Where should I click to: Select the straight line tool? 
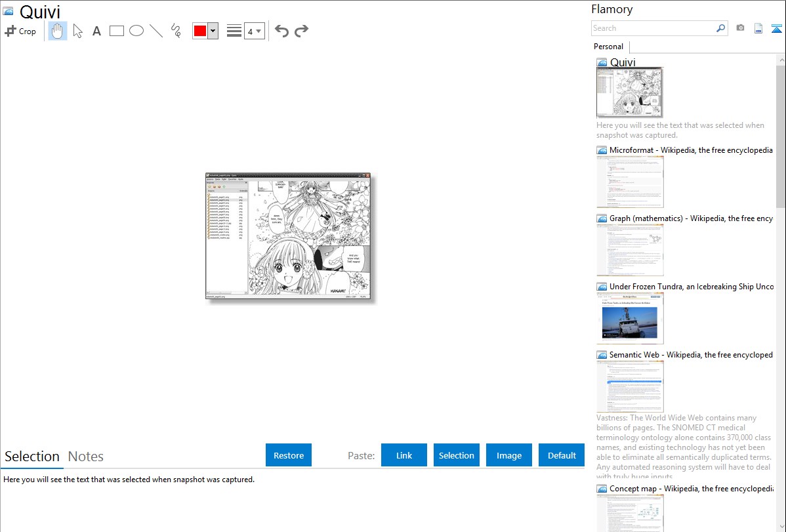(x=156, y=31)
